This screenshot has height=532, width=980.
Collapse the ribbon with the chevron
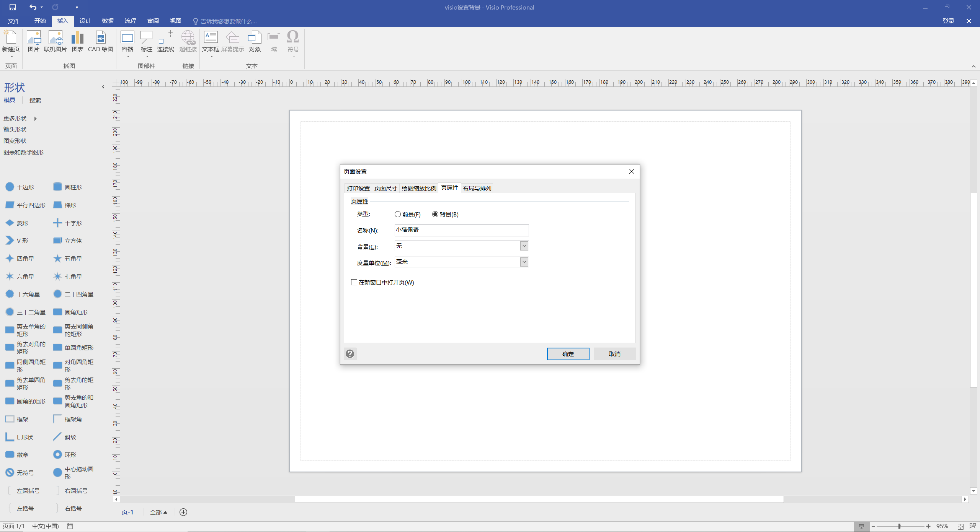pyautogui.click(x=973, y=67)
